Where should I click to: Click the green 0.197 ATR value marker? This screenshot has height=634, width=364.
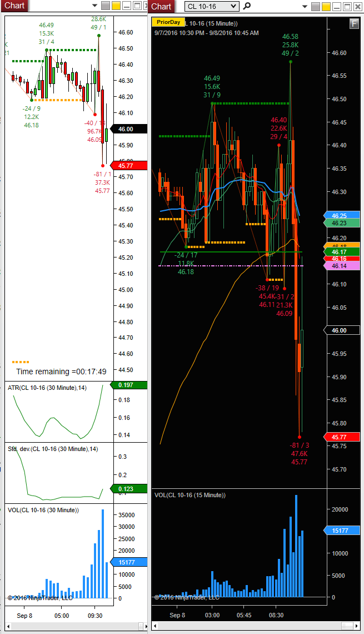coord(128,385)
